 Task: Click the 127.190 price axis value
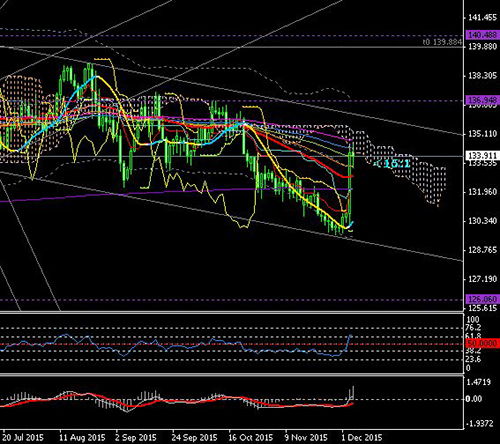[x=482, y=279]
